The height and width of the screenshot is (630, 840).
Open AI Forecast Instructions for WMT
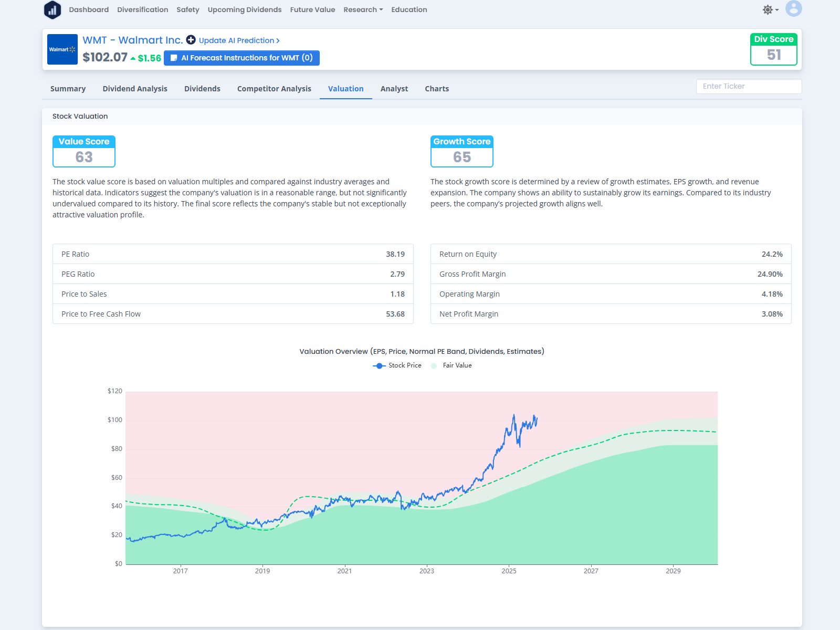pos(241,58)
